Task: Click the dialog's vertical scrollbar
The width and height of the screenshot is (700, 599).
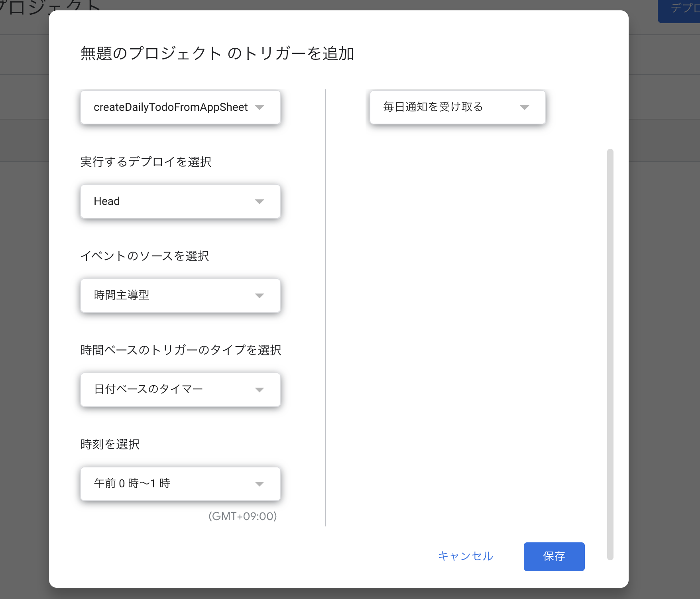Action: 610,354
